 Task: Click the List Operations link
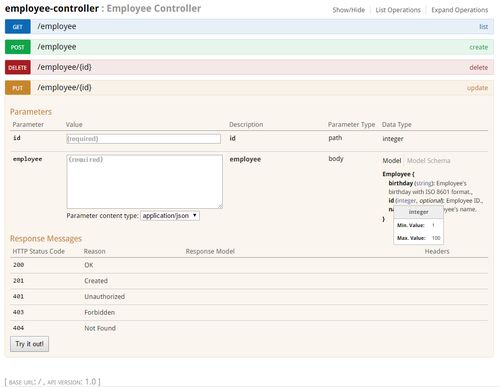pos(398,10)
